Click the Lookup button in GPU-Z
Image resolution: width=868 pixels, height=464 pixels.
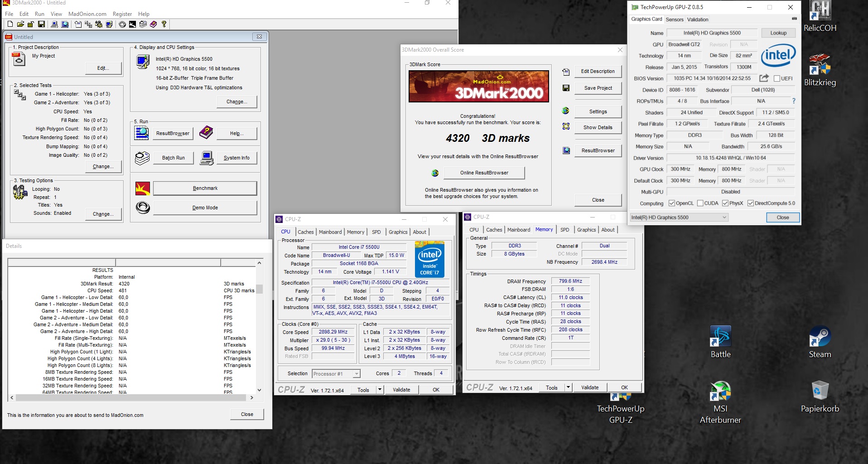click(x=778, y=33)
